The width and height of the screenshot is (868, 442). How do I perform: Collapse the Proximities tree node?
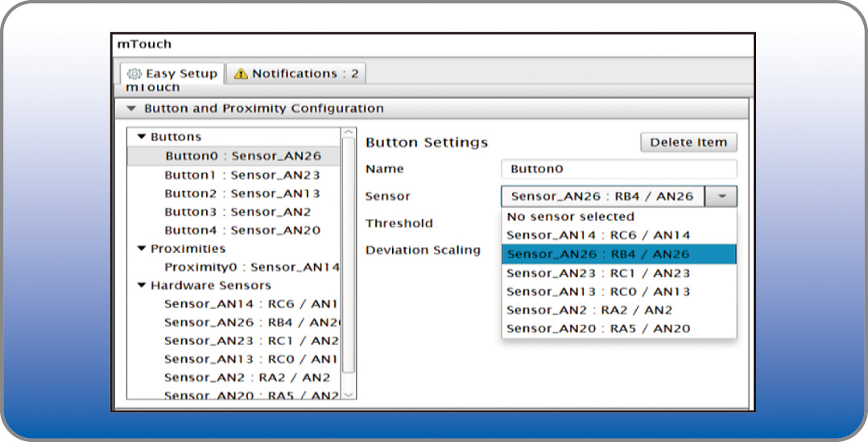tap(142, 249)
